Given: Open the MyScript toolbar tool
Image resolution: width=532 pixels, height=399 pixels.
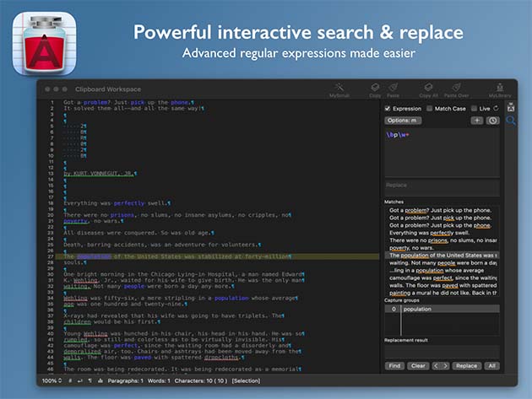Looking at the screenshot, I should (x=339, y=89).
